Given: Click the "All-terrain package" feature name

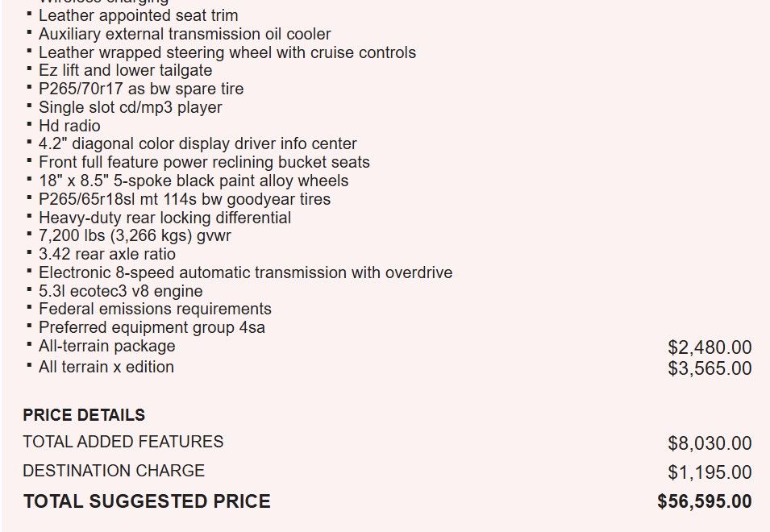Looking at the screenshot, I should 106,346.
